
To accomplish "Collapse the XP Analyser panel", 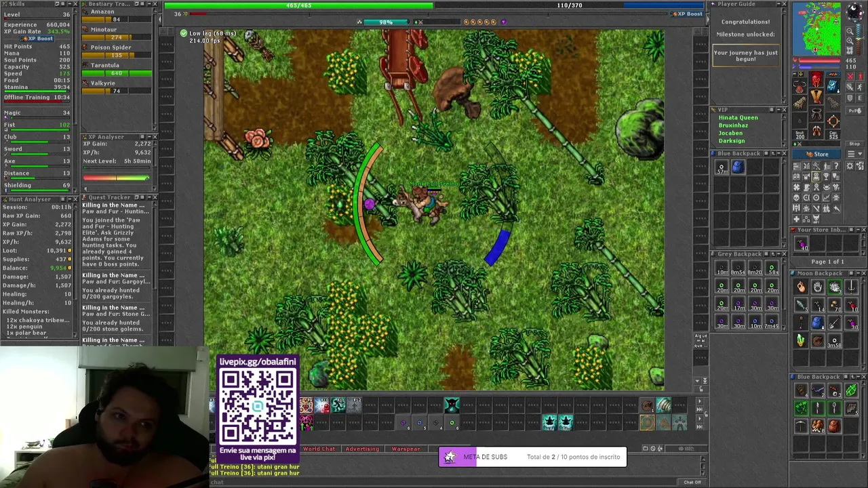I will coord(149,137).
